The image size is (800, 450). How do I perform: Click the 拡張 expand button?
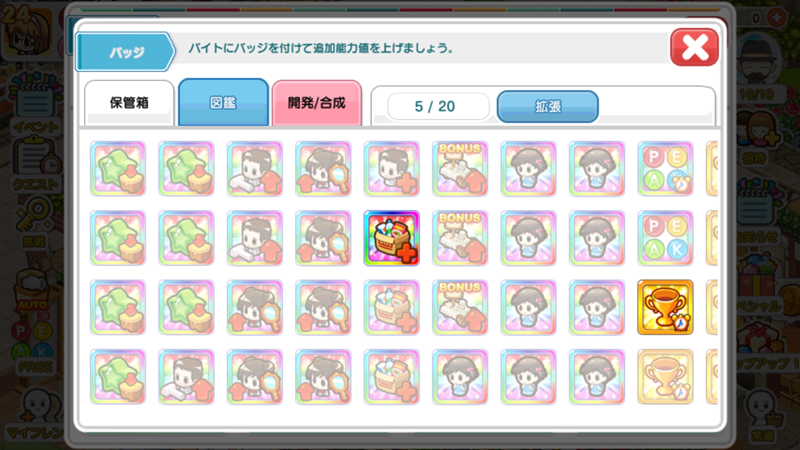(x=547, y=106)
